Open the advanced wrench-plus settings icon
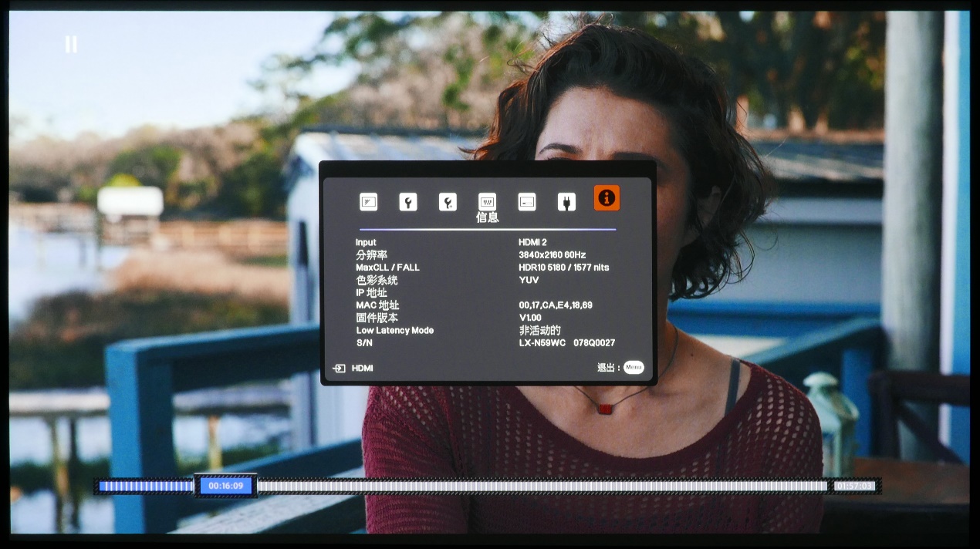980x549 pixels. pyautogui.click(x=448, y=202)
